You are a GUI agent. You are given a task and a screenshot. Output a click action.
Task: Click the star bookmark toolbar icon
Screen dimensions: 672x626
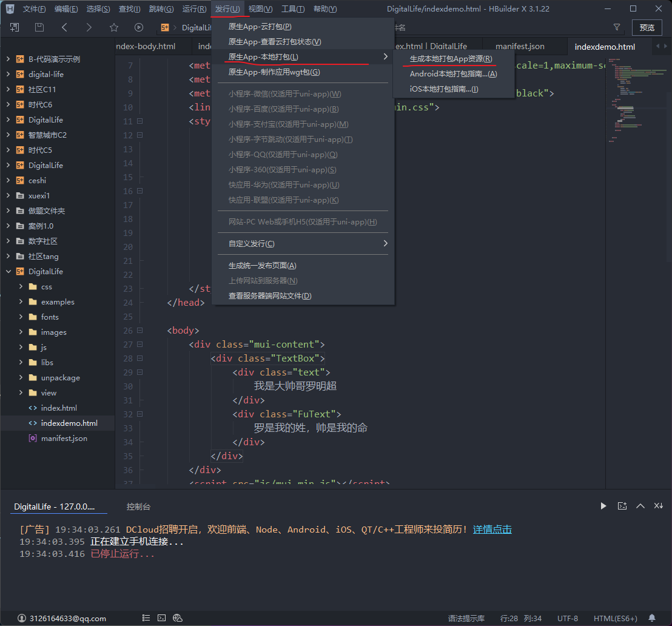114,27
